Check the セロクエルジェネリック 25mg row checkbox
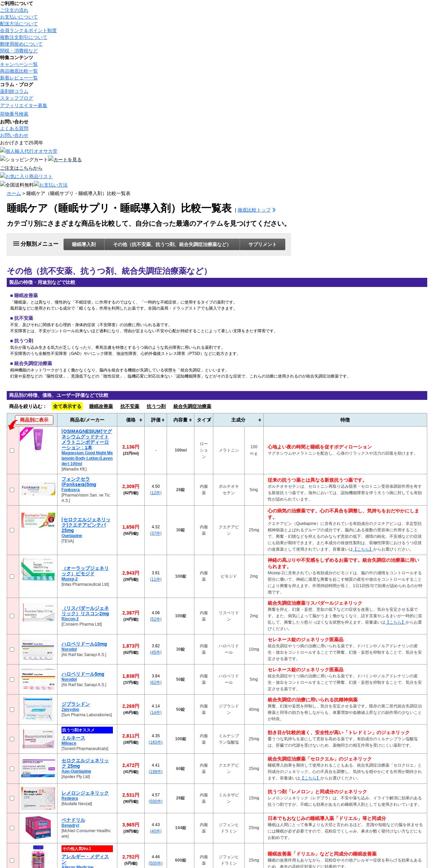This screenshot has height=868, width=434. (x=12, y=769)
